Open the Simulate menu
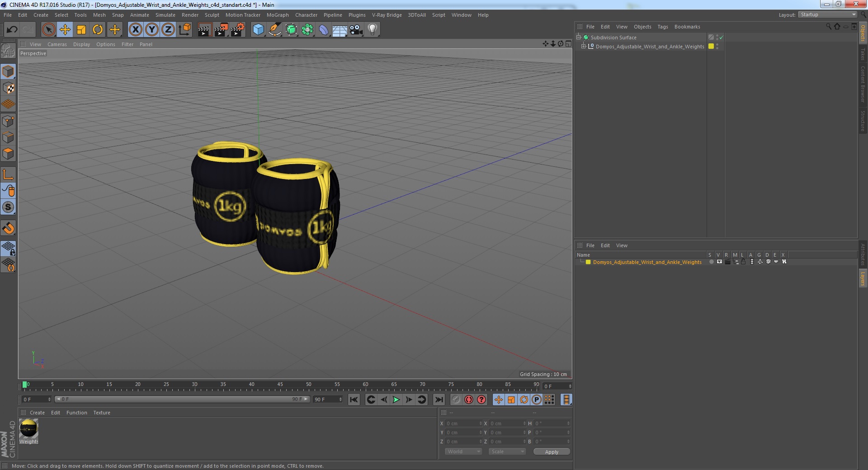Screen dimensions: 868x470 click(x=165, y=15)
